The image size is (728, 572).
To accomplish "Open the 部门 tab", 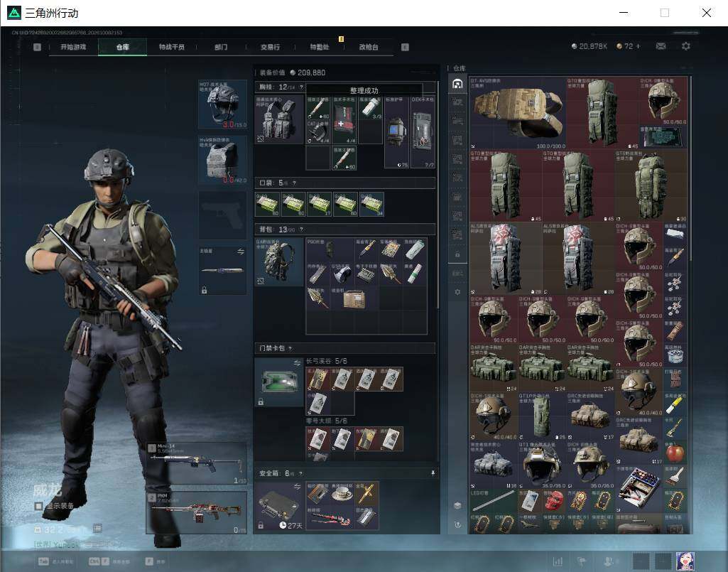I will point(221,47).
